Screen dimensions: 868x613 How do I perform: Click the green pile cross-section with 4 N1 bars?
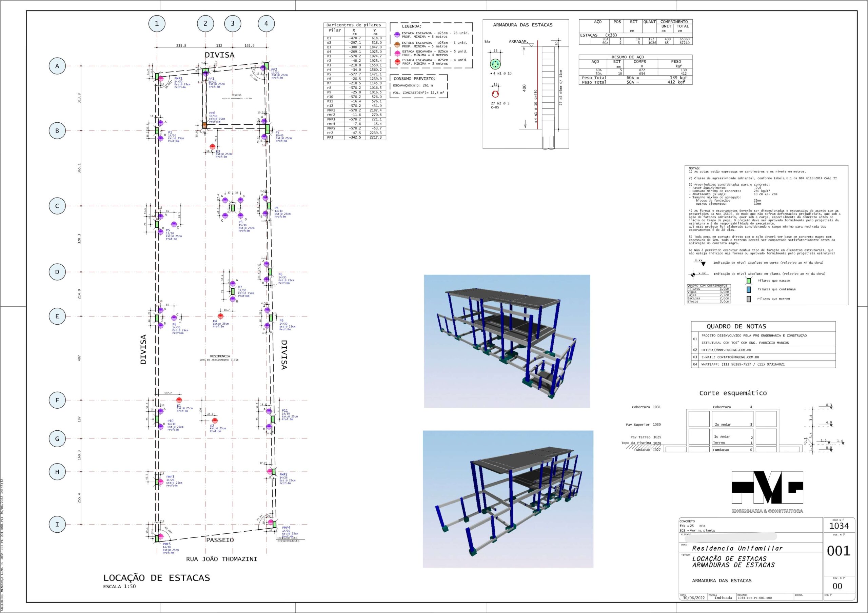tap(495, 64)
